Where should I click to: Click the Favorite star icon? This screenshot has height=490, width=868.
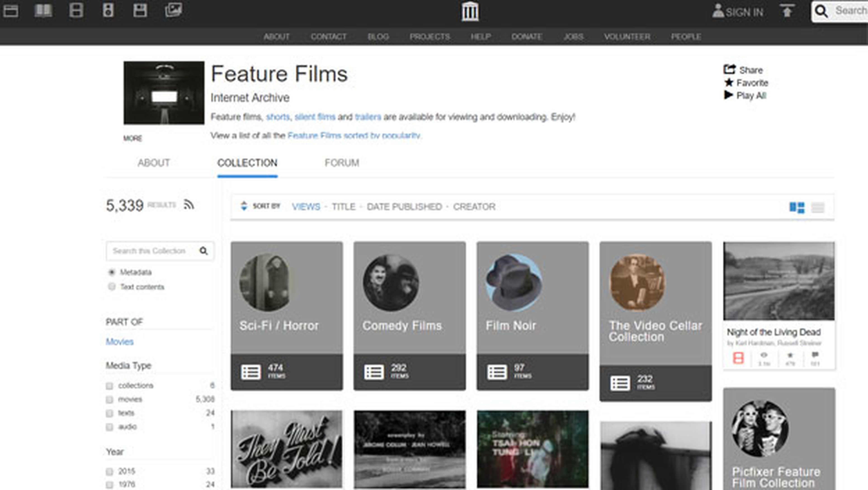[729, 83]
